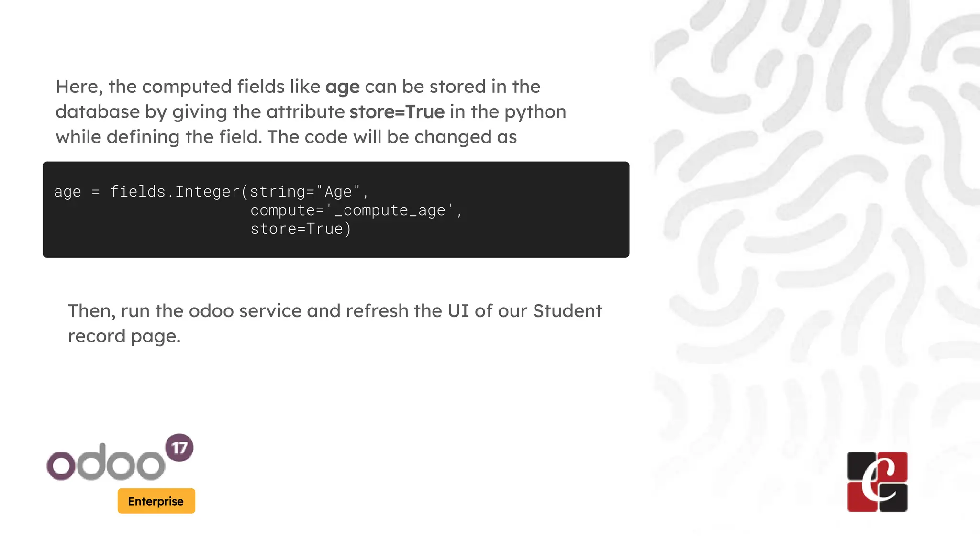This screenshot has width=980, height=551.
Task: Click the age variable name in code
Action: (67, 192)
